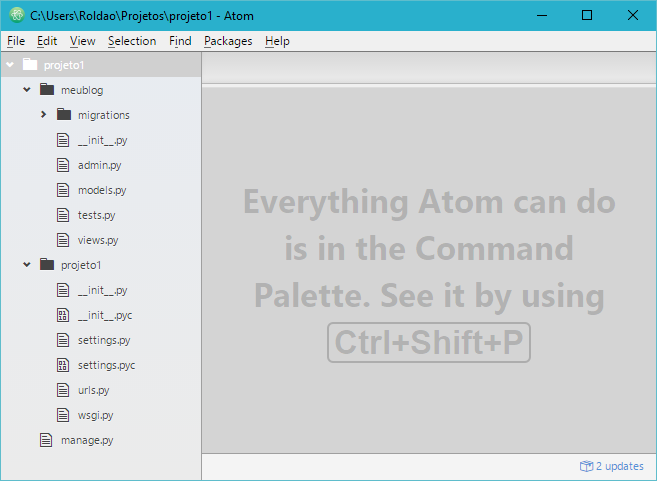Click the package updates box icon
The width and height of the screenshot is (657, 481).
tap(587, 466)
